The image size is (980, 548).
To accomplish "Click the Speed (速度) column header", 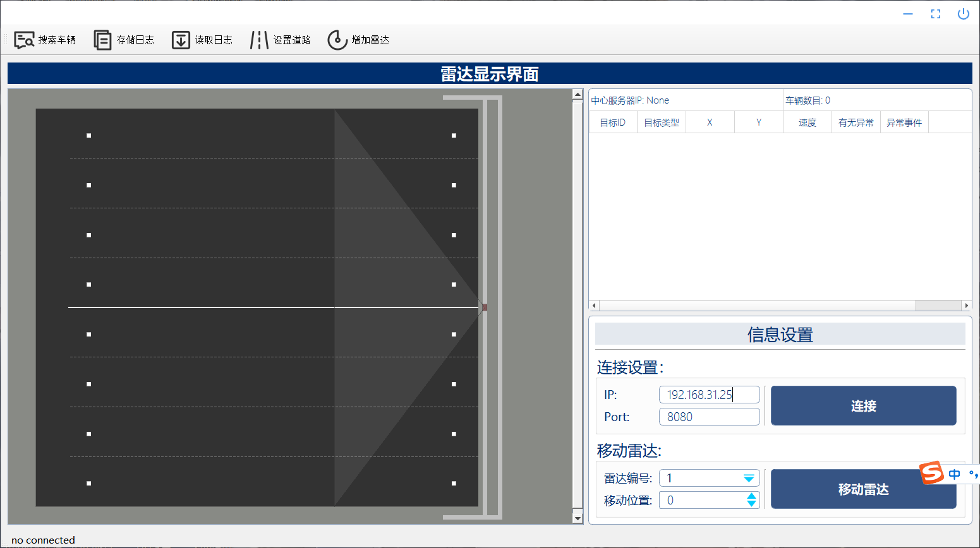I will pos(807,122).
